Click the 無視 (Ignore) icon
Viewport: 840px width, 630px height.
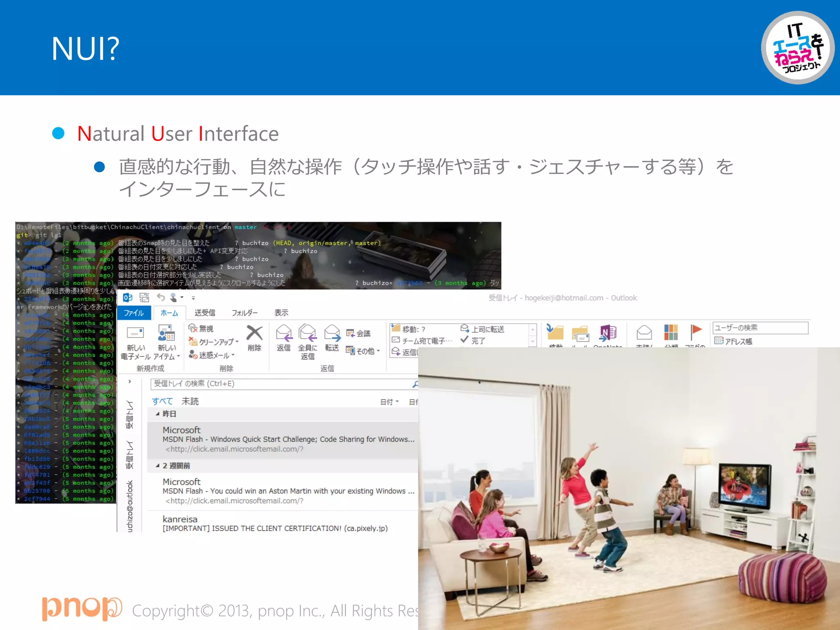pos(194,329)
